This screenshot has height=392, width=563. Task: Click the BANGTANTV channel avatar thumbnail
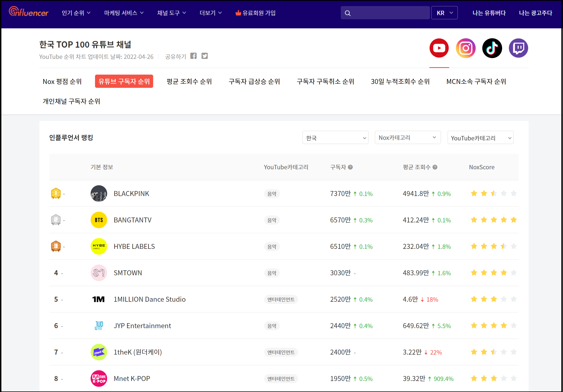[x=99, y=220]
